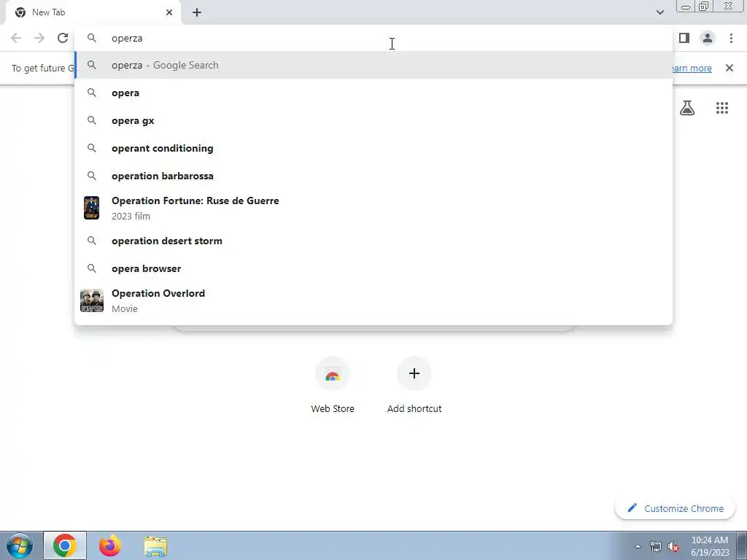Image resolution: width=747 pixels, height=560 pixels.
Task: Click the Operation Overlord poster thumbnail
Action: (x=91, y=300)
